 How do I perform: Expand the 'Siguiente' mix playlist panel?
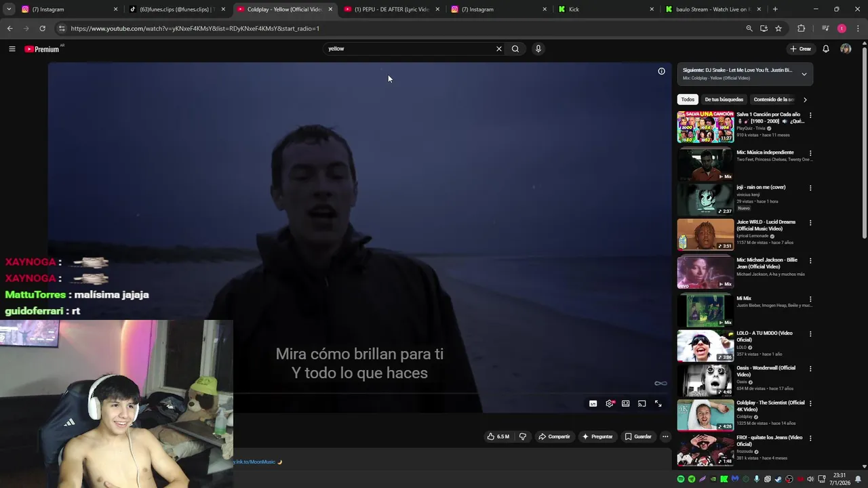point(804,74)
